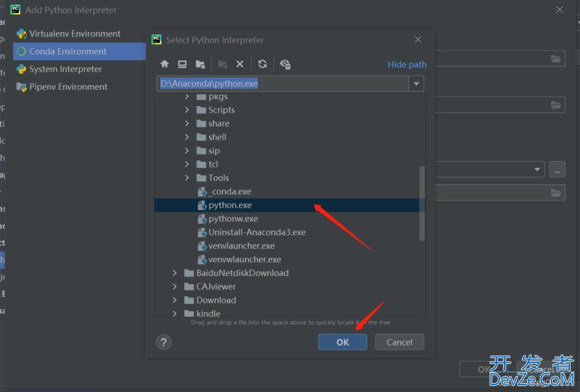The width and height of the screenshot is (580, 392).
Task: Expand the BaiduNetdiskDownload folder
Action: pyautogui.click(x=175, y=273)
